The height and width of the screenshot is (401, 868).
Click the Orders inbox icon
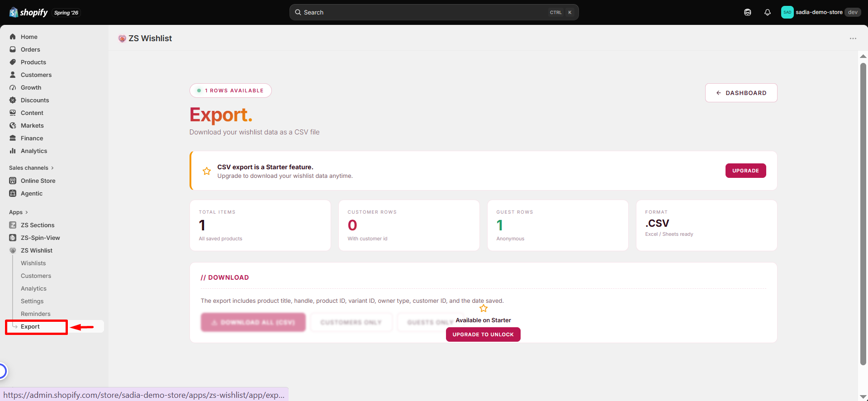(x=13, y=49)
